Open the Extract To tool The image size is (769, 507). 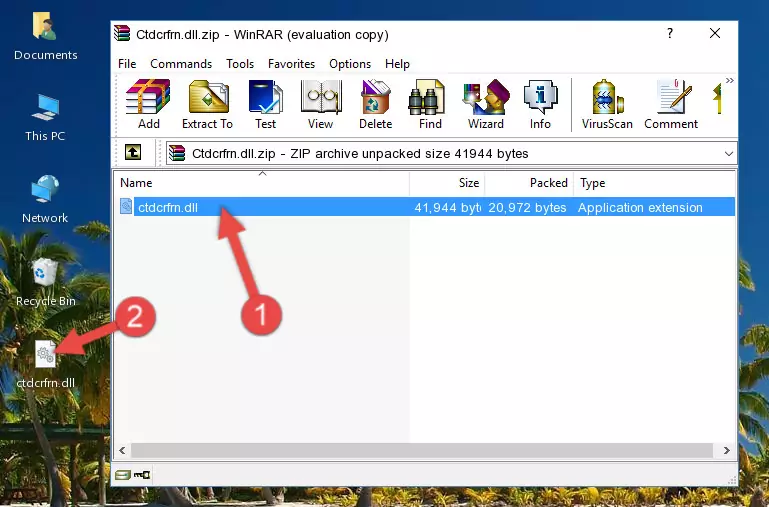point(207,104)
